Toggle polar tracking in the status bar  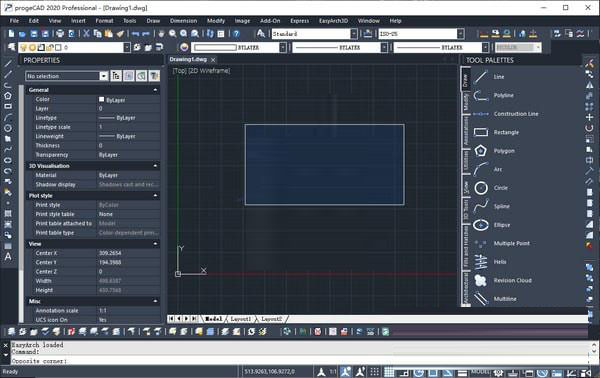click(x=419, y=372)
